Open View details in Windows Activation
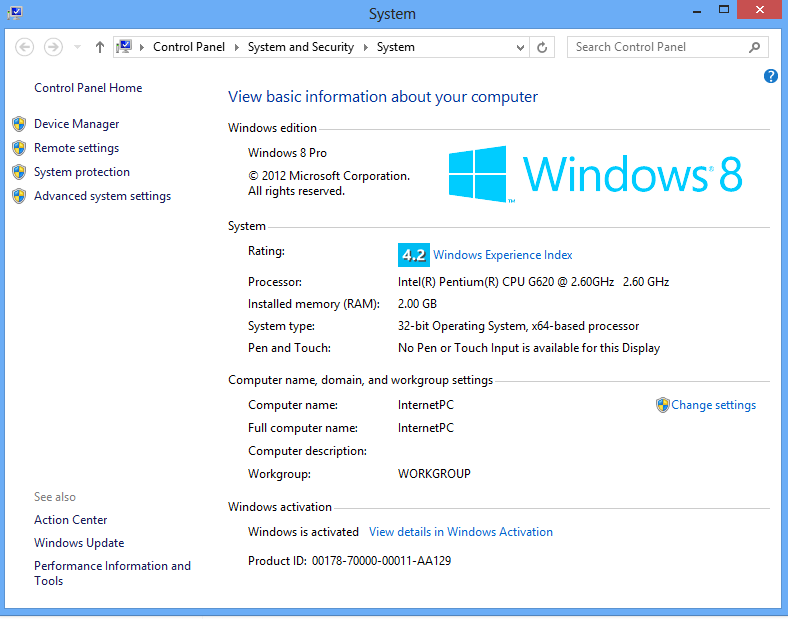This screenshot has height=619, width=788. [x=461, y=532]
